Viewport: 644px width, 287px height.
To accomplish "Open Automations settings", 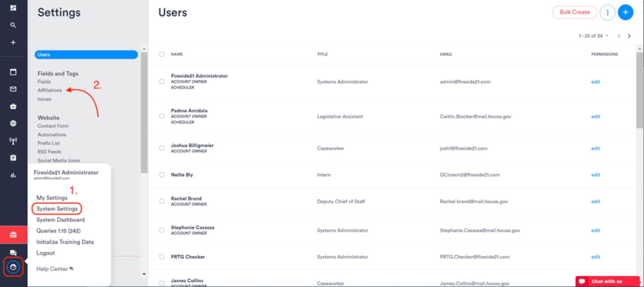I will pyautogui.click(x=52, y=134).
